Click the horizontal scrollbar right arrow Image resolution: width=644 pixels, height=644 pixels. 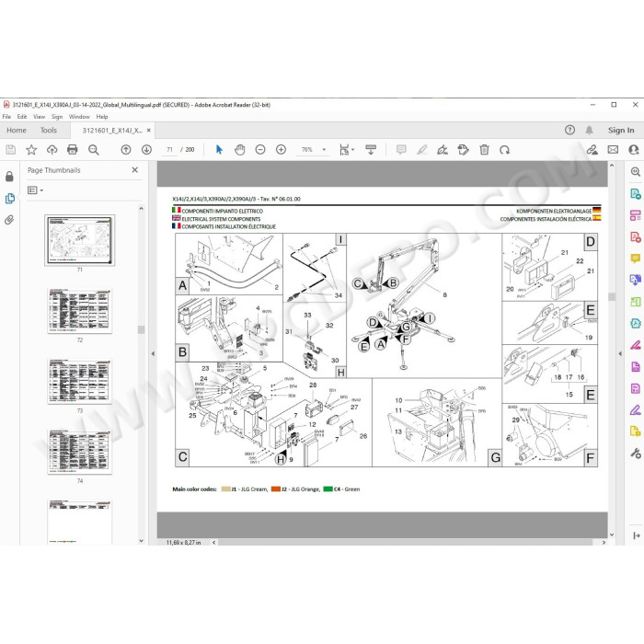[x=604, y=543]
